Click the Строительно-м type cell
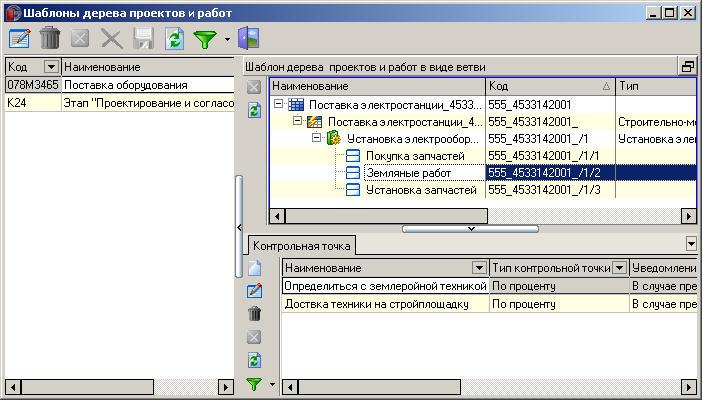Image resolution: width=703 pixels, height=401 pixels. [x=656, y=122]
